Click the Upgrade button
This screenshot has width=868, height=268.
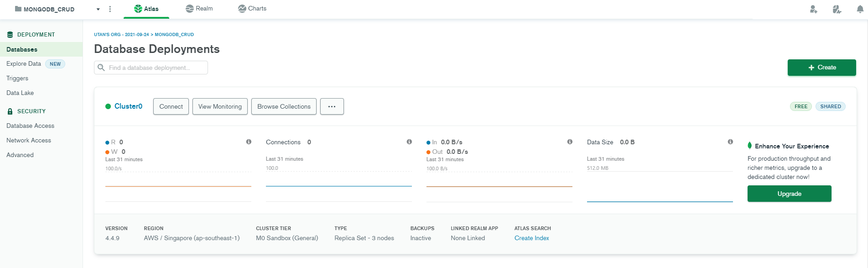pos(789,194)
